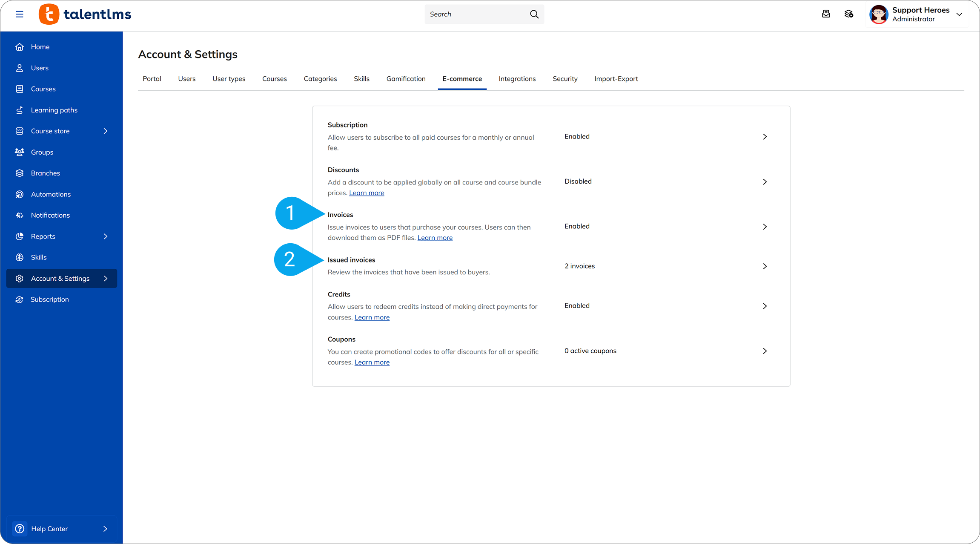The width and height of the screenshot is (980, 544).
Task: Open the Home sidebar icon
Action: point(20,46)
